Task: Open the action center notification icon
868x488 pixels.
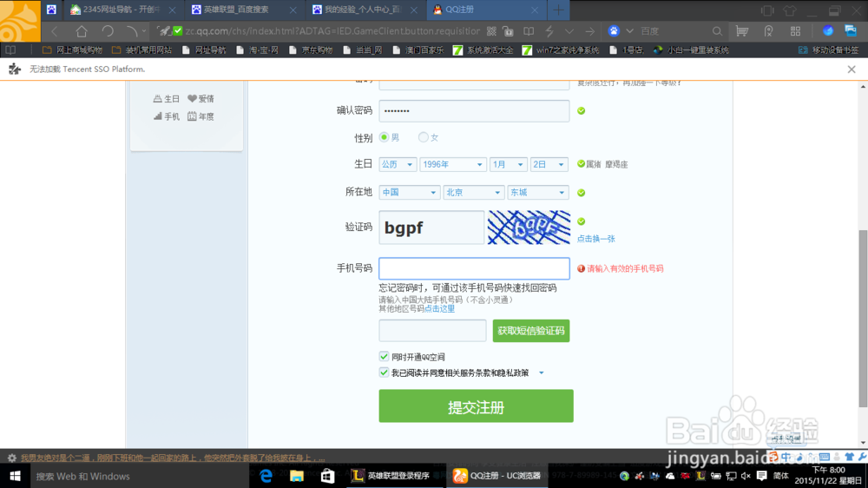Action: (762, 476)
